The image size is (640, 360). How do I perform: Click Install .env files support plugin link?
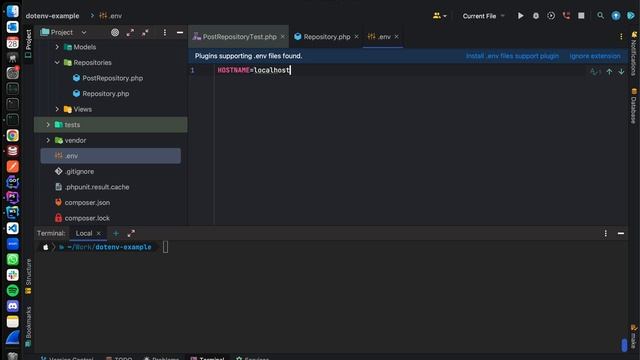click(x=512, y=56)
